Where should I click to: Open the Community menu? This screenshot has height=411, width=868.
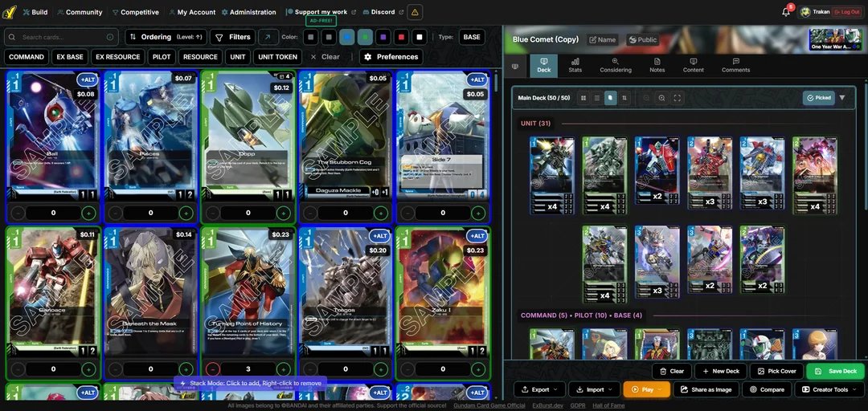(80, 12)
